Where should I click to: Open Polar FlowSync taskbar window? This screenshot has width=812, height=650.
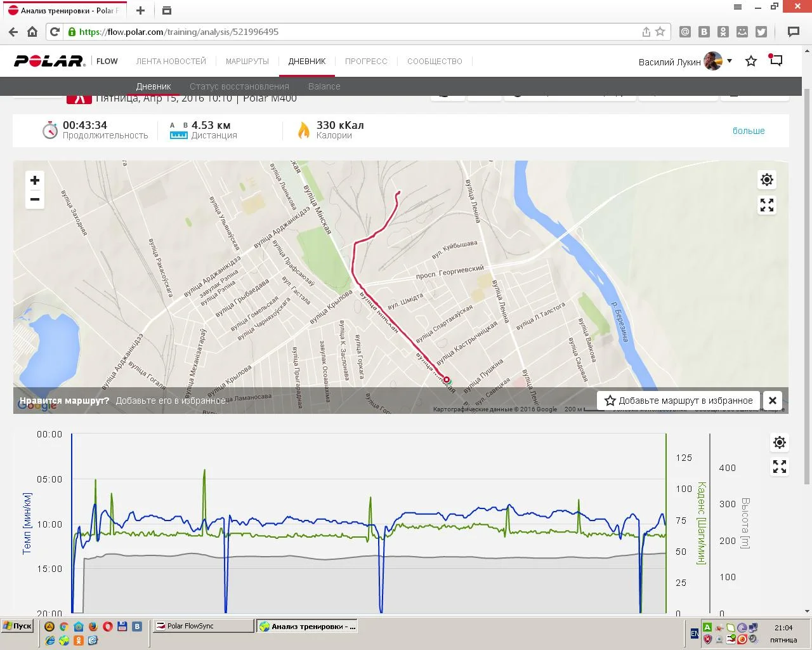203,626
